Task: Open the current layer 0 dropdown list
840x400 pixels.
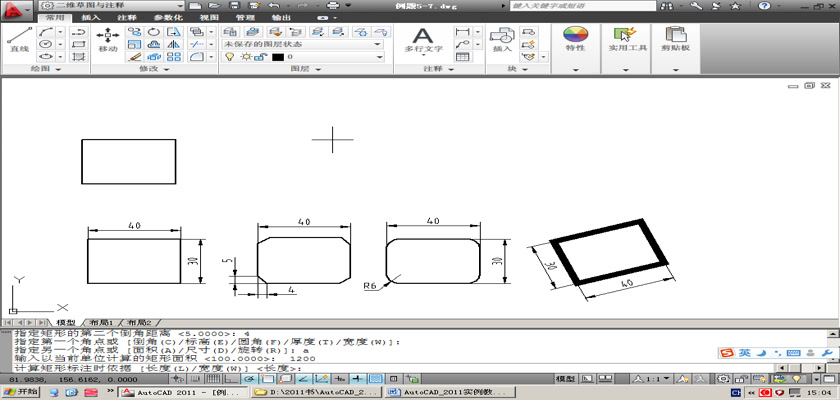Action: (x=380, y=56)
